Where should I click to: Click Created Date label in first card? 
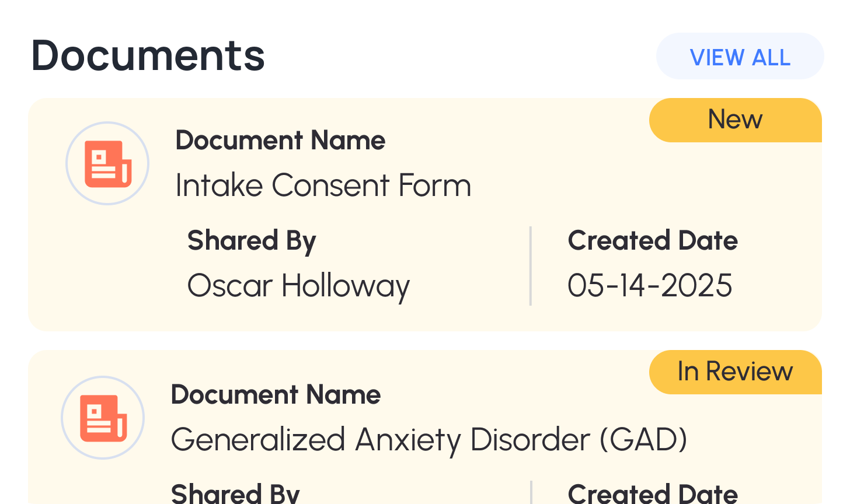point(653,241)
